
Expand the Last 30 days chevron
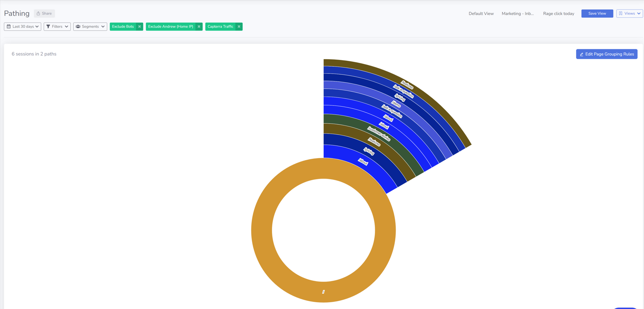click(37, 27)
